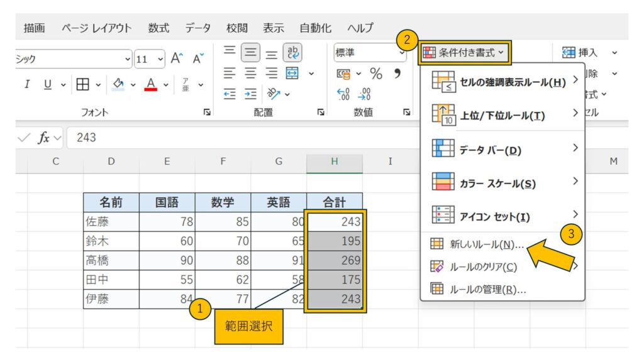This screenshot has height=362, width=644.
Task: Toggle underline formatting
Action: 48,84
